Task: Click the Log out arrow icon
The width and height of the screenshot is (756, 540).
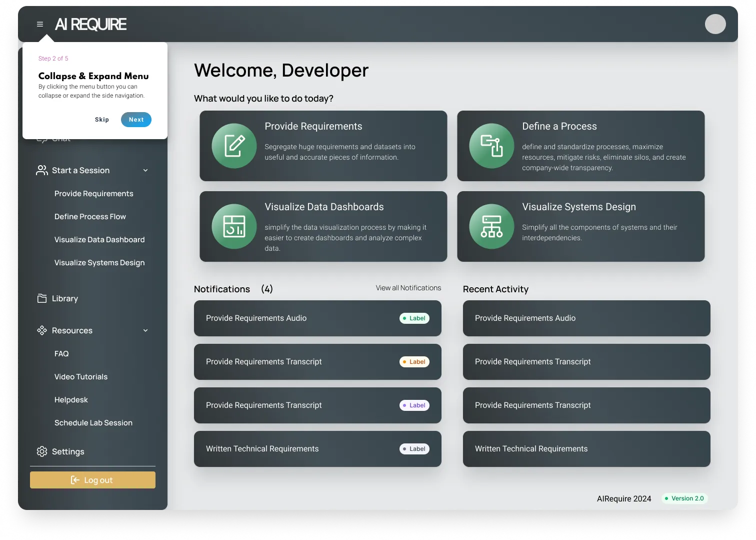Action: (x=75, y=480)
